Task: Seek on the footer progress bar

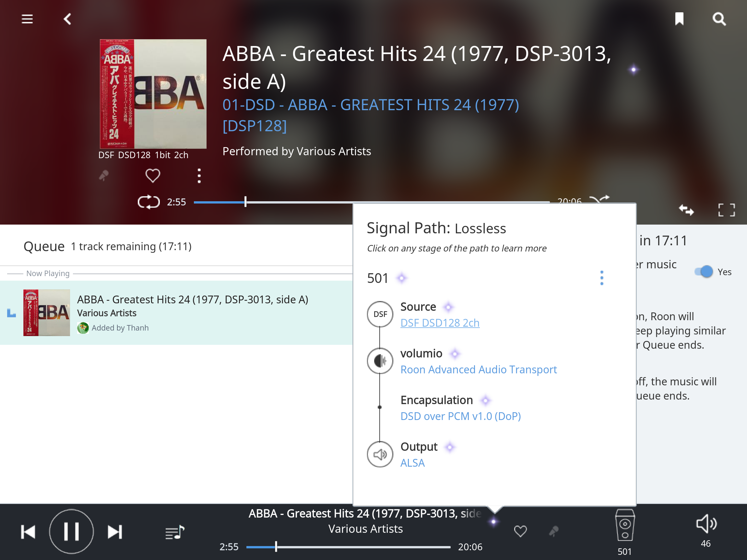Action: [x=349, y=547]
